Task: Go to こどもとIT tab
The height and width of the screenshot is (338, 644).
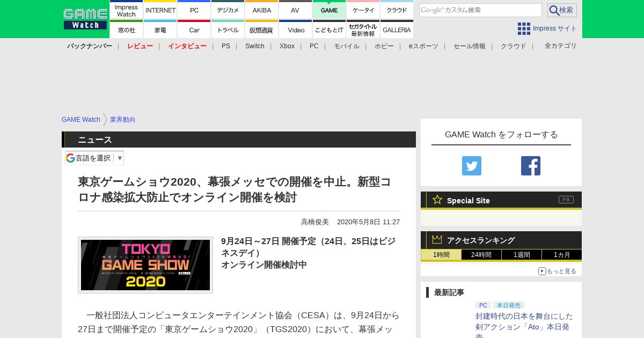Action: coord(329,30)
